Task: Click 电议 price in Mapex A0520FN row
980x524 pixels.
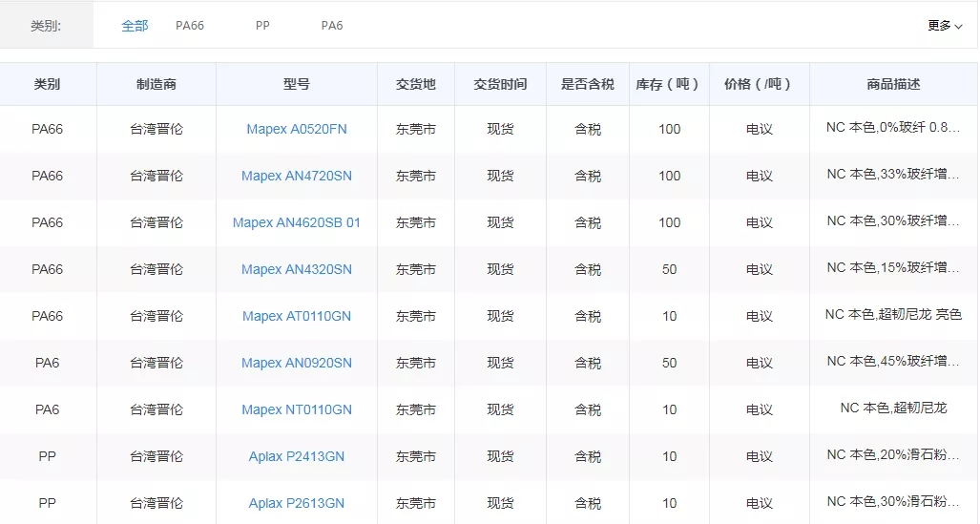Action: pos(759,129)
